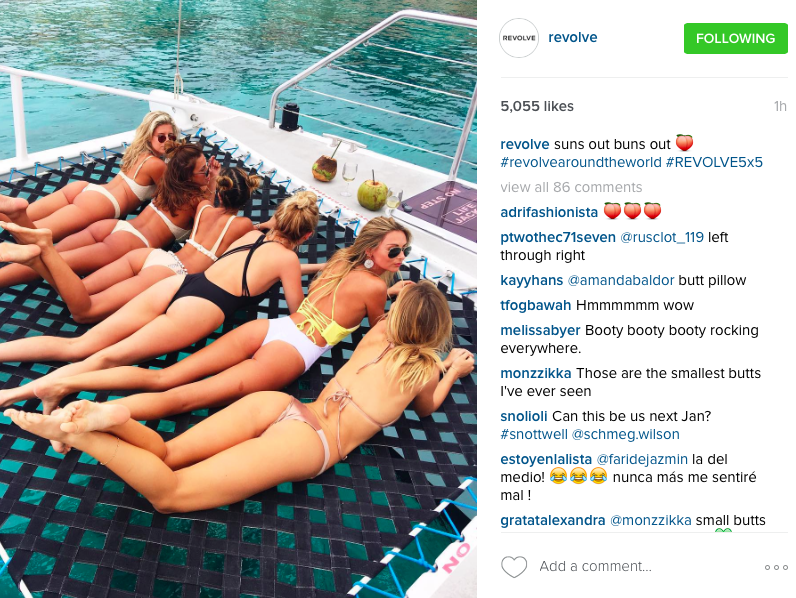Click the Revolve profile avatar logo
The image size is (796, 598).
tap(519, 38)
